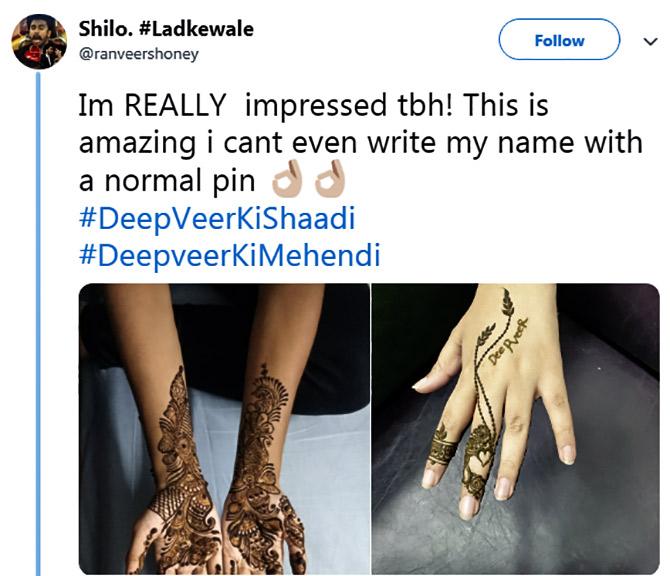
Task: Click the word 'REALLY' in the tweet
Action: click(175, 105)
